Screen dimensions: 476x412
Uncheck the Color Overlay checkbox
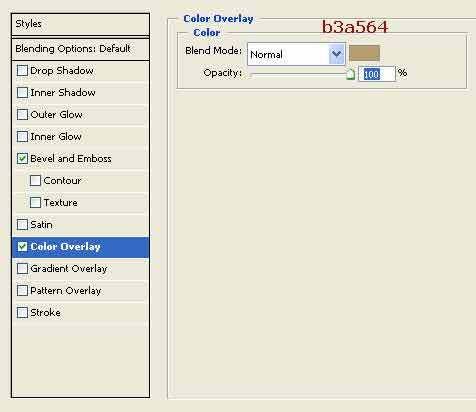[22, 247]
